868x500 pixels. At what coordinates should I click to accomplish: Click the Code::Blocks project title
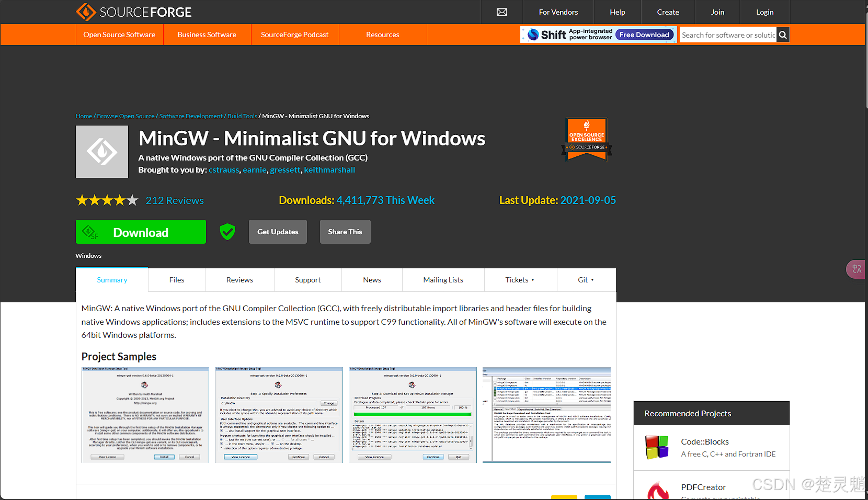tap(705, 442)
